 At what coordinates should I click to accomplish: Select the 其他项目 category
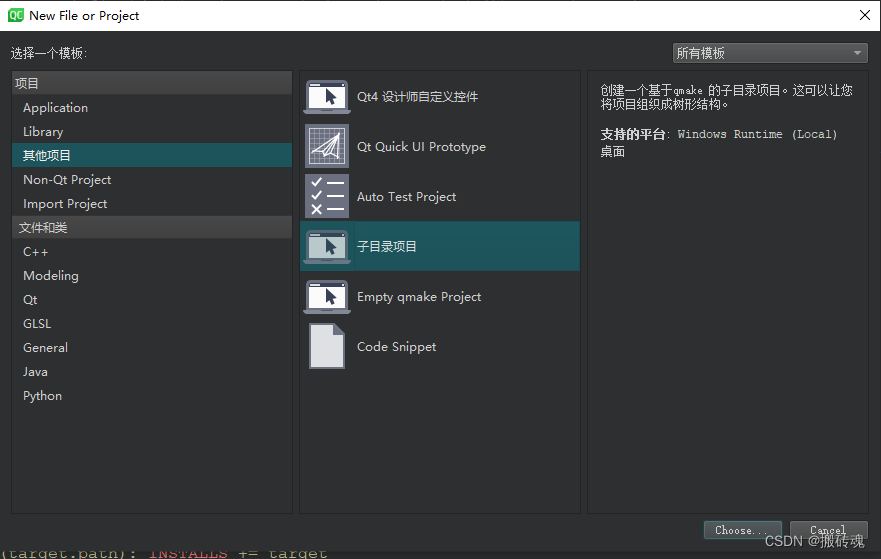coord(152,155)
